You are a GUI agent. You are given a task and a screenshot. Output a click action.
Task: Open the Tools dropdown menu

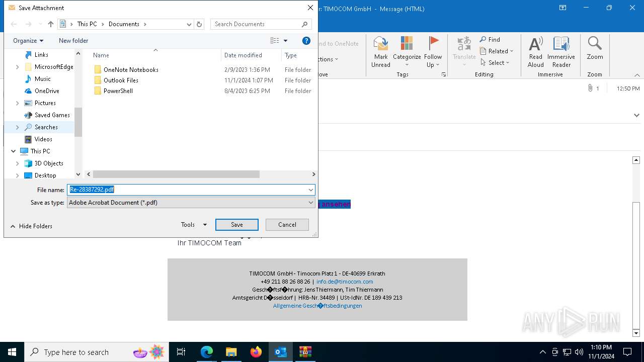point(194,225)
